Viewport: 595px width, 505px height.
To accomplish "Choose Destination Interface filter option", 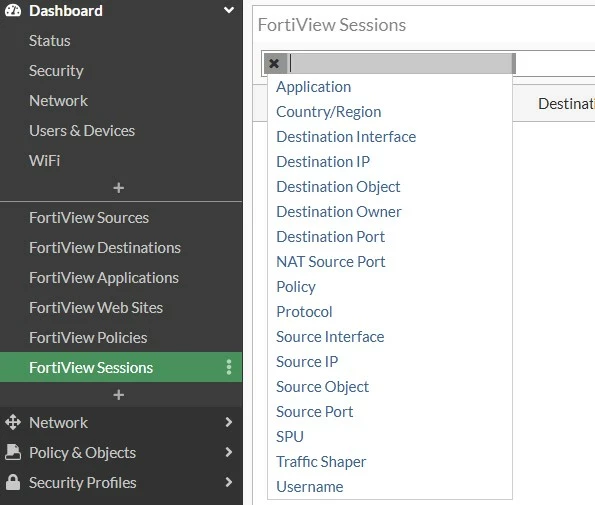I will click(x=346, y=137).
